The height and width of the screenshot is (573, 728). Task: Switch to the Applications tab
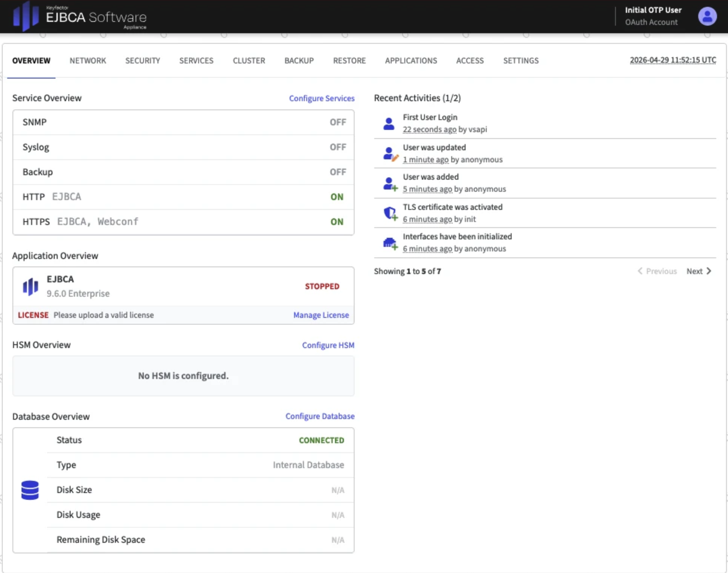(x=411, y=60)
